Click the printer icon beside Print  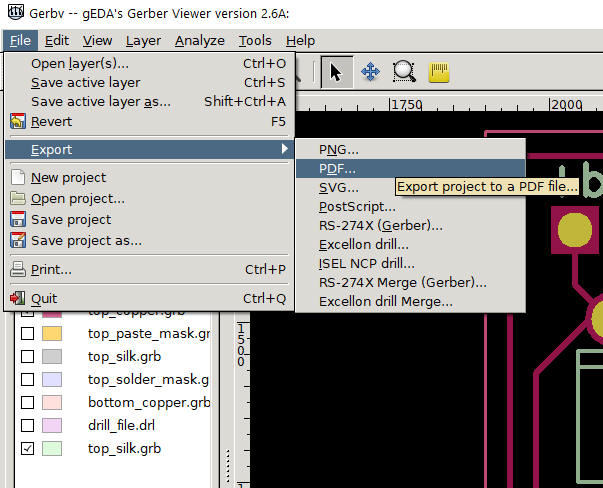17,269
